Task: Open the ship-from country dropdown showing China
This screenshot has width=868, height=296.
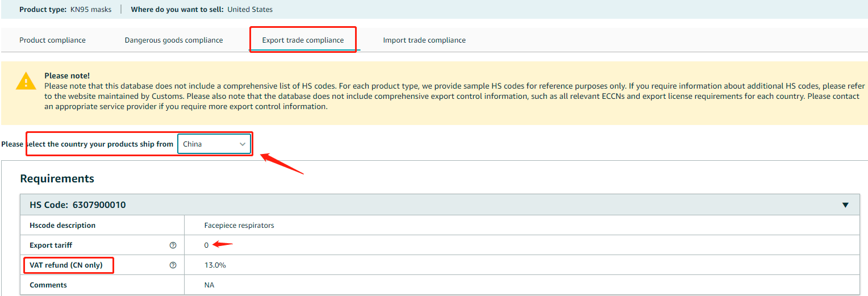Action: point(214,144)
